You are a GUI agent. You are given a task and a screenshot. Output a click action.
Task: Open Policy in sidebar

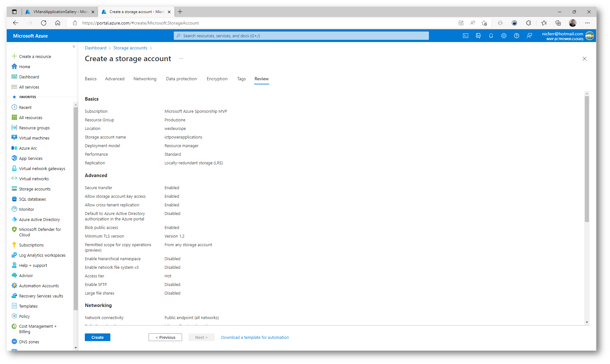[x=24, y=316]
